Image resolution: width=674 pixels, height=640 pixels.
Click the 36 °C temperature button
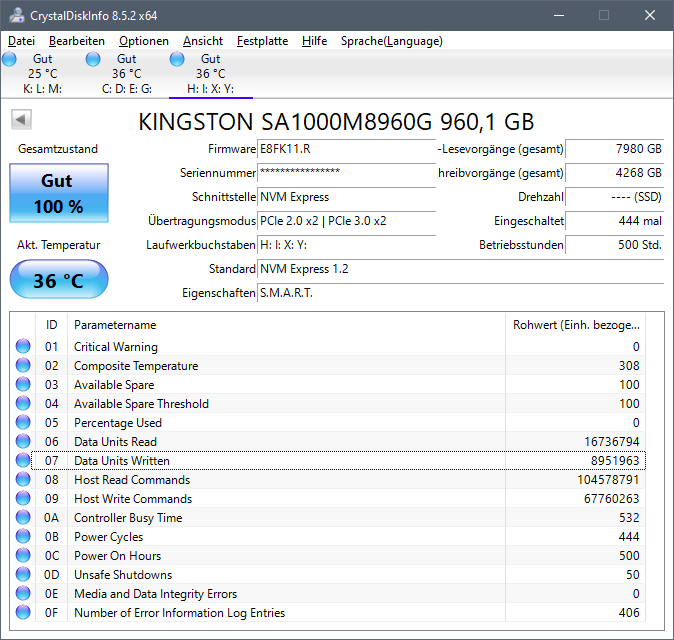point(59,279)
